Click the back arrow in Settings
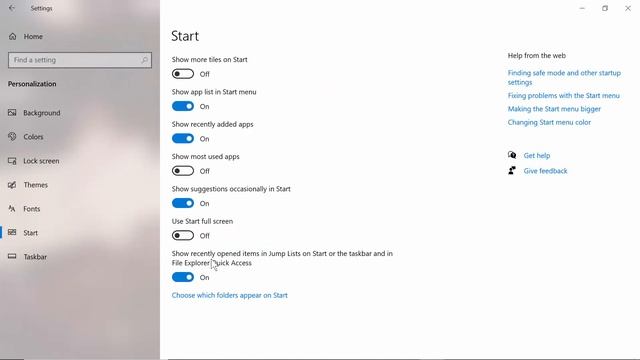Viewport: 640px width, 360px height. click(11, 8)
